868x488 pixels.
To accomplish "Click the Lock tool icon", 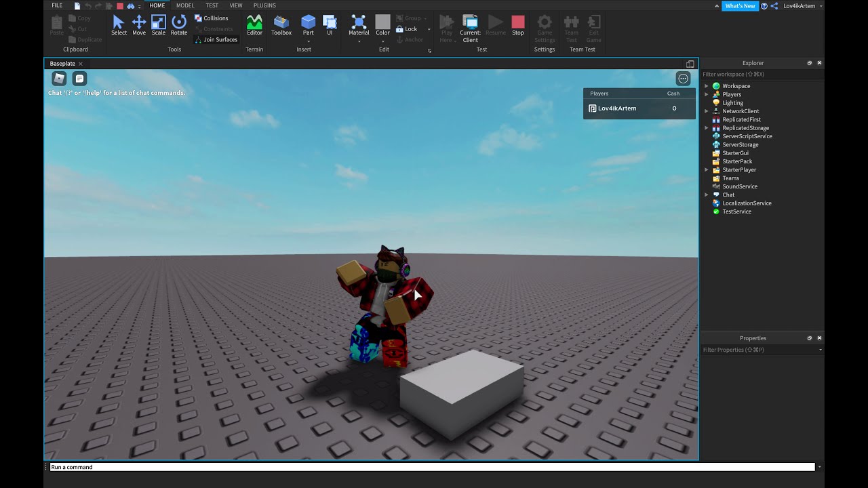I will 399,29.
